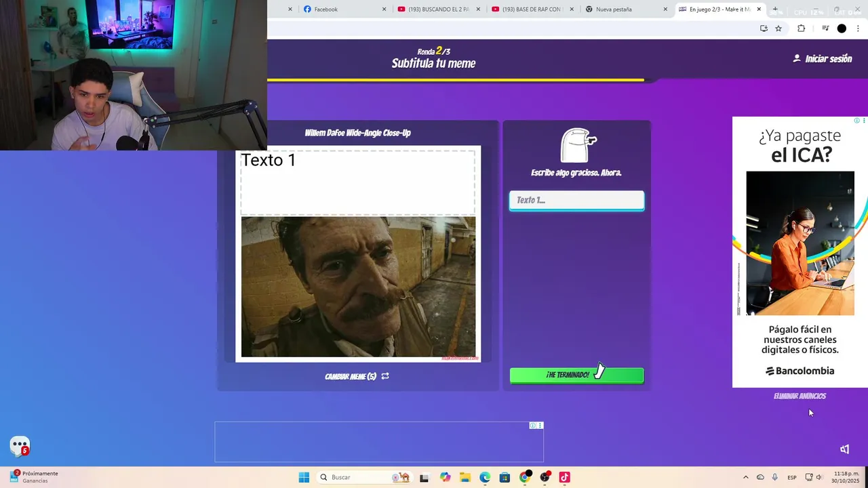
Task: Click 'CAMBIAR MEME (5)' button
Action: 357,376
